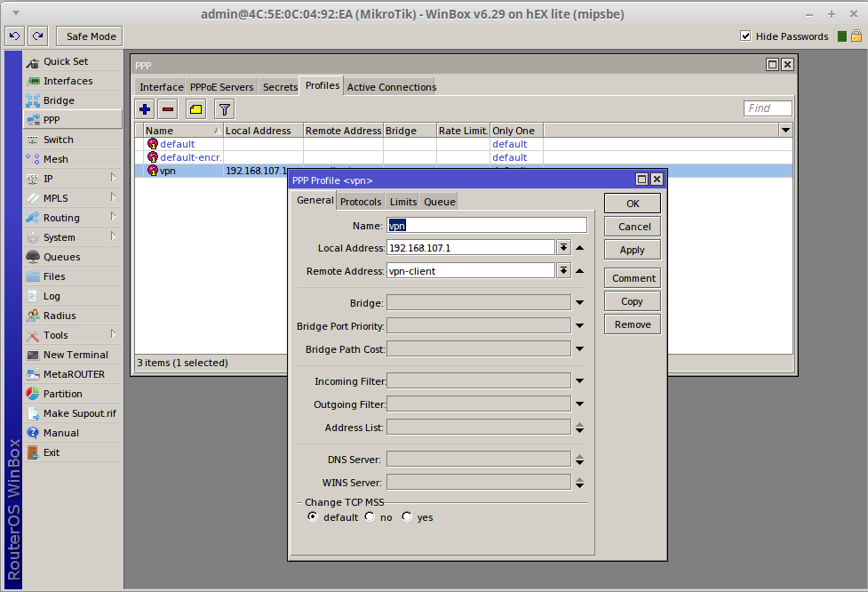Viewport: 868px width, 592px height.
Task: Open MetaROUTER in sidebar
Action: (73, 374)
